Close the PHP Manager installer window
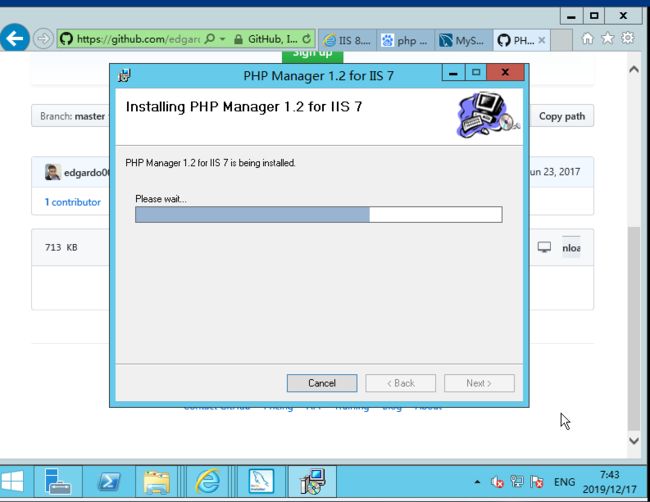This screenshot has height=502, width=650. (505, 73)
